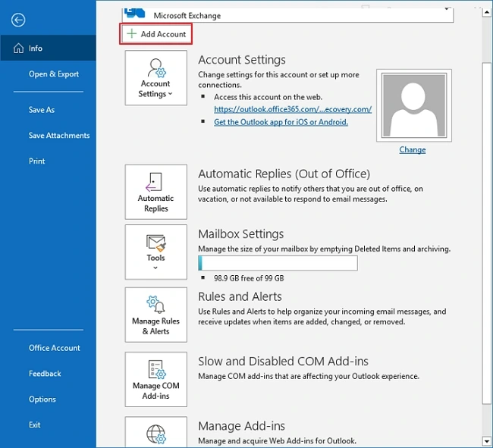The height and width of the screenshot is (448, 493).
Task: Click the Account Settings person-gear icon
Action: coord(156,68)
